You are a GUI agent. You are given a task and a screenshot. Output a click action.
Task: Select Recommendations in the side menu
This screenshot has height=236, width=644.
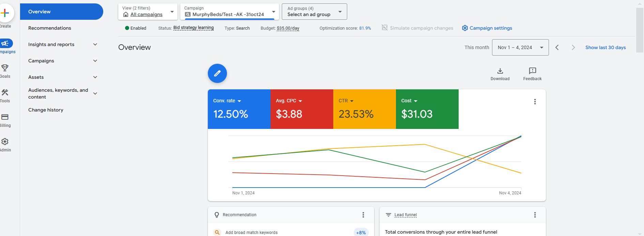[x=50, y=28]
